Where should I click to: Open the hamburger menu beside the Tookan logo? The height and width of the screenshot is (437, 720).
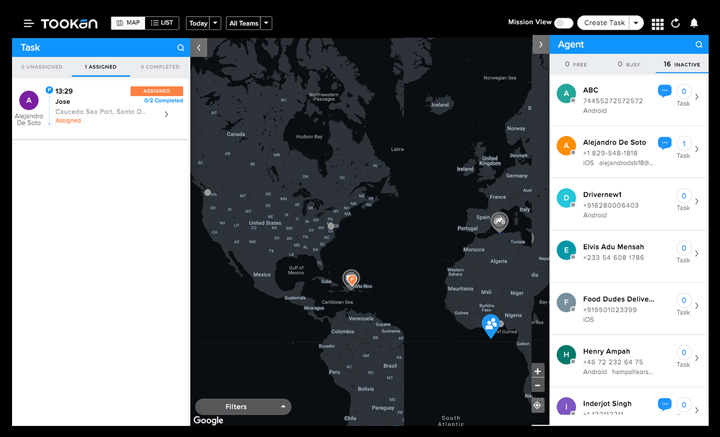point(29,23)
